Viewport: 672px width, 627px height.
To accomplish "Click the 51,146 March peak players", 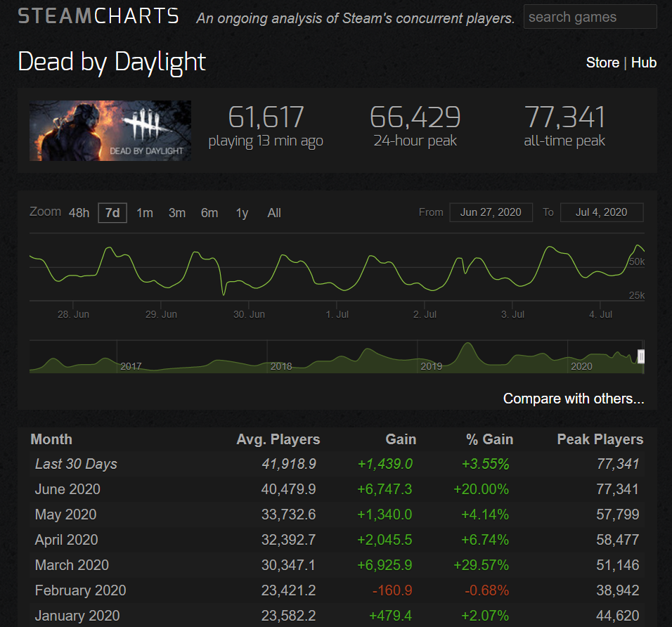I will [x=618, y=565].
